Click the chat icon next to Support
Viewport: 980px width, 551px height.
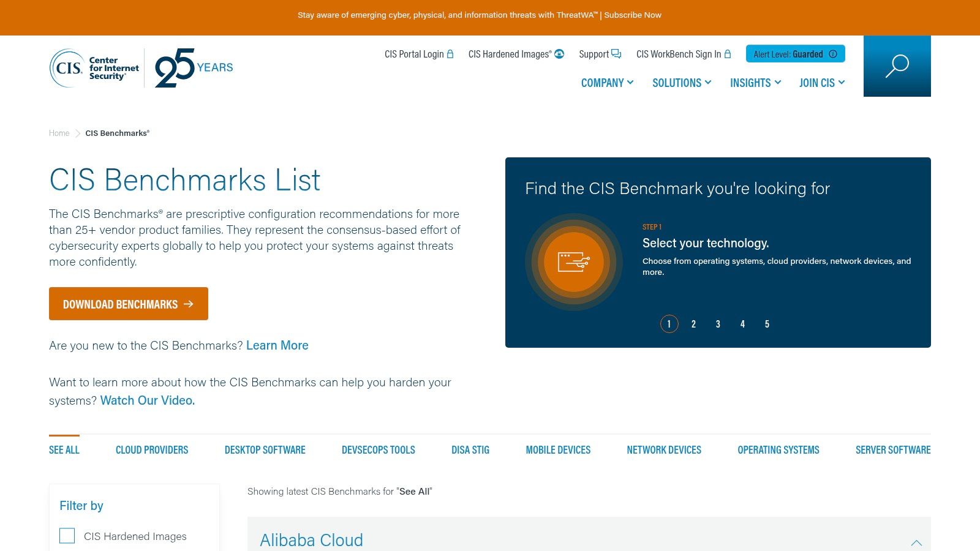coord(616,54)
